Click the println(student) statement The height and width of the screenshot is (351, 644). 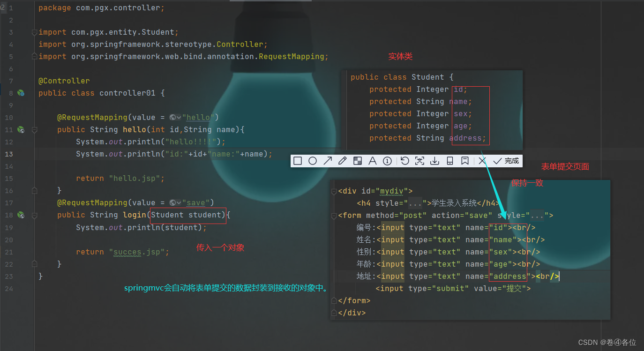[142, 228]
